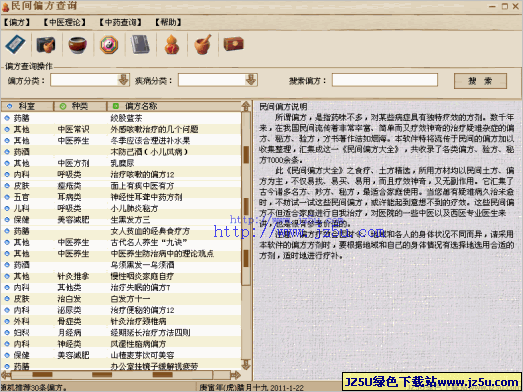This screenshot has height=392, width=523.
Task: Open the 【偏方】 menu
Action: coord(17,22)
